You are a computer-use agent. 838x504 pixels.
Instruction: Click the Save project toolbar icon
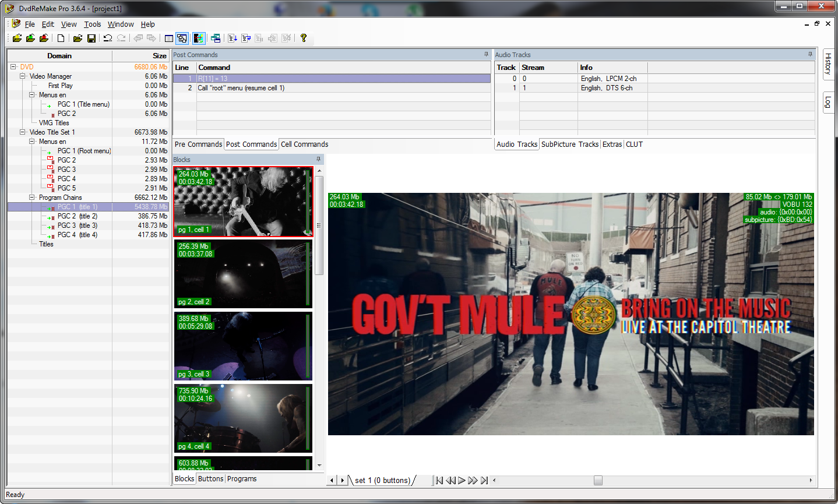pyautogui.click(x=91, y=38)
